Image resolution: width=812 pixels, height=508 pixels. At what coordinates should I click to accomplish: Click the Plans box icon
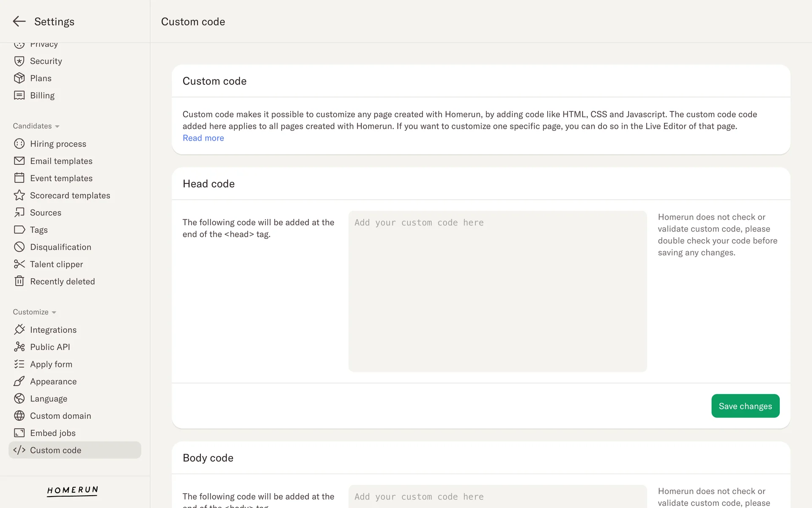point(19,78)
